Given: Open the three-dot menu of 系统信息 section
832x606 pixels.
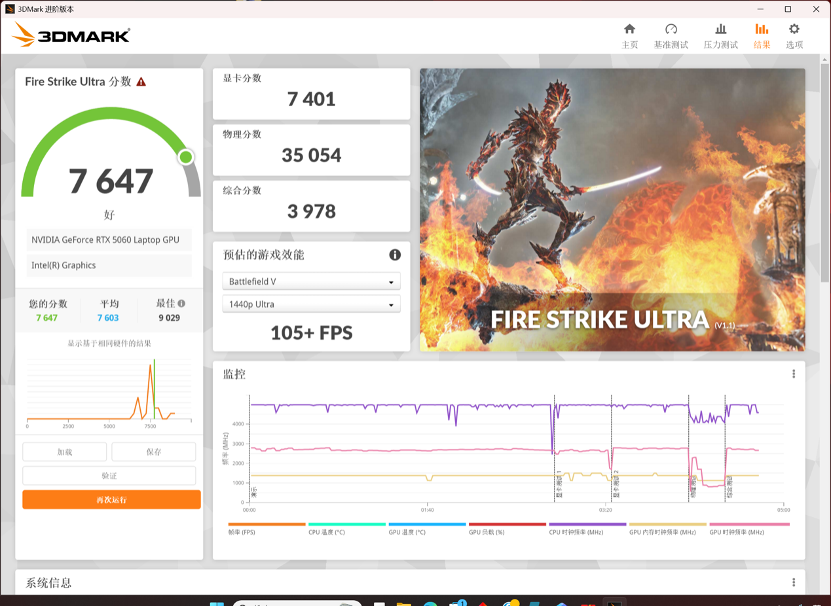Looking at the screenshot, I should (x=793, y=582).
